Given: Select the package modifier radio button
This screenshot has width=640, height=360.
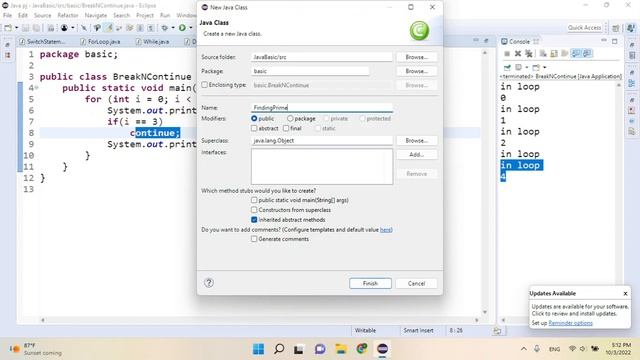Looking at the screenshot, I should (290, 118).
